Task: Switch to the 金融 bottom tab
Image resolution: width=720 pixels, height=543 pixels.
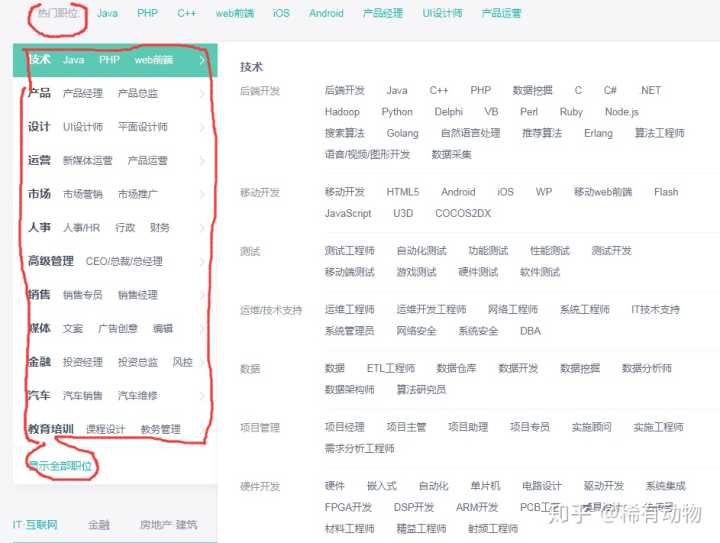Action: point(99,524)
